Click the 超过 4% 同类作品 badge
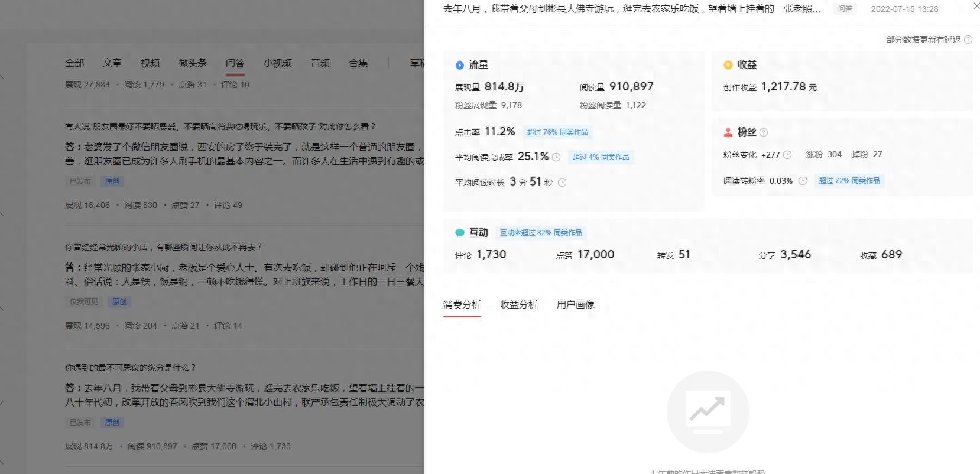The height and width of the screenshot is (474, 980). click(x=601, y=157)
